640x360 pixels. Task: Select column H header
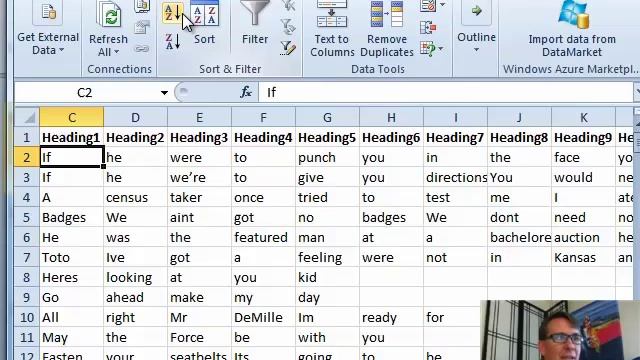pyautogui.click(x=391, y=118)
